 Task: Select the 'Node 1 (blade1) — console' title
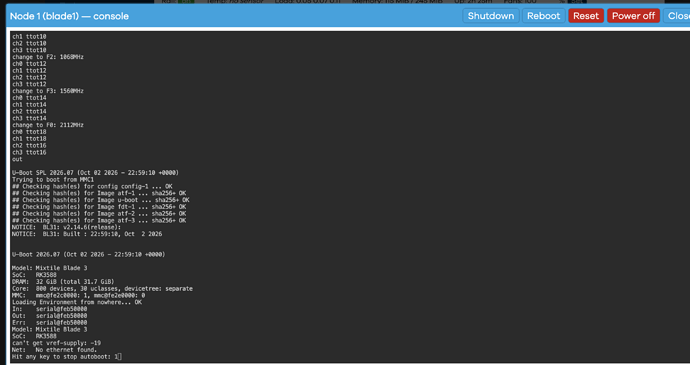[x=69, y=16]
